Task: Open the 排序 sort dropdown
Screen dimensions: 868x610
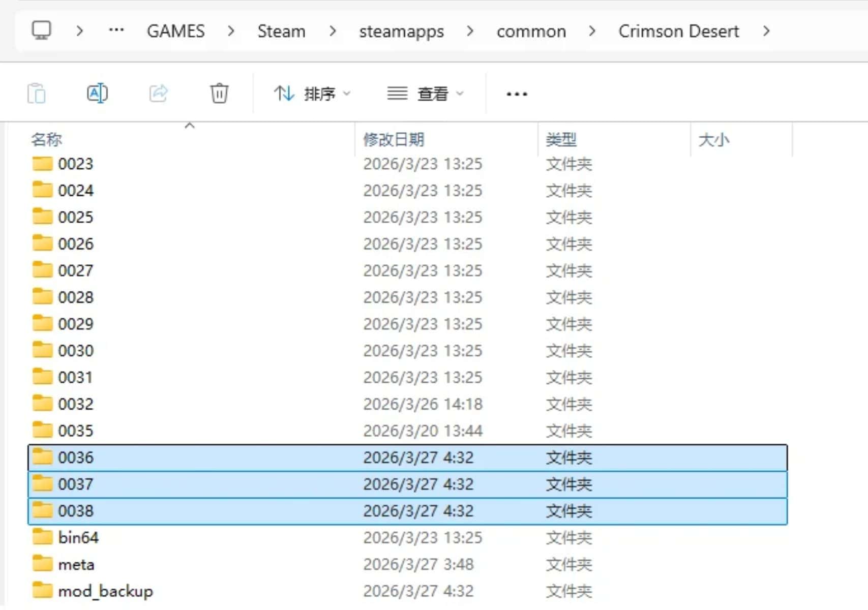Action: tap(312, 94)
